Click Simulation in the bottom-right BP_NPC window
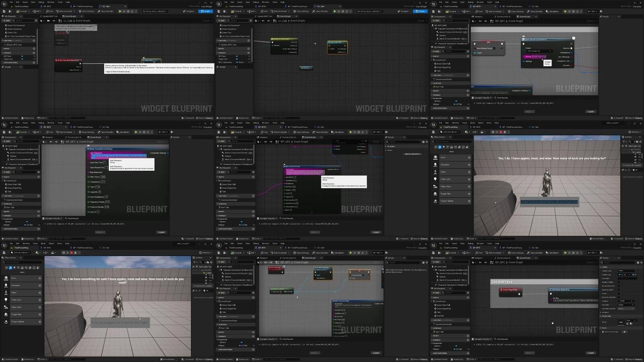Viewport: 644px width, 362px height. [552, 253]
